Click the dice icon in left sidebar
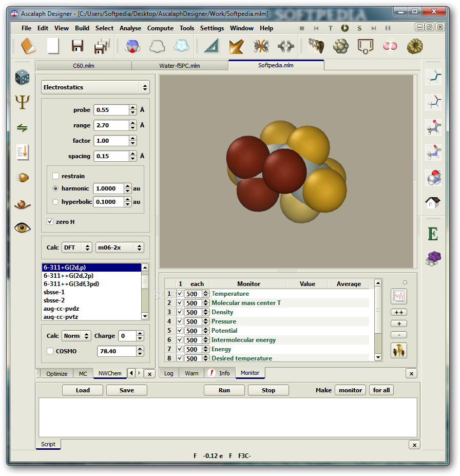 click(x=23, y=78)
